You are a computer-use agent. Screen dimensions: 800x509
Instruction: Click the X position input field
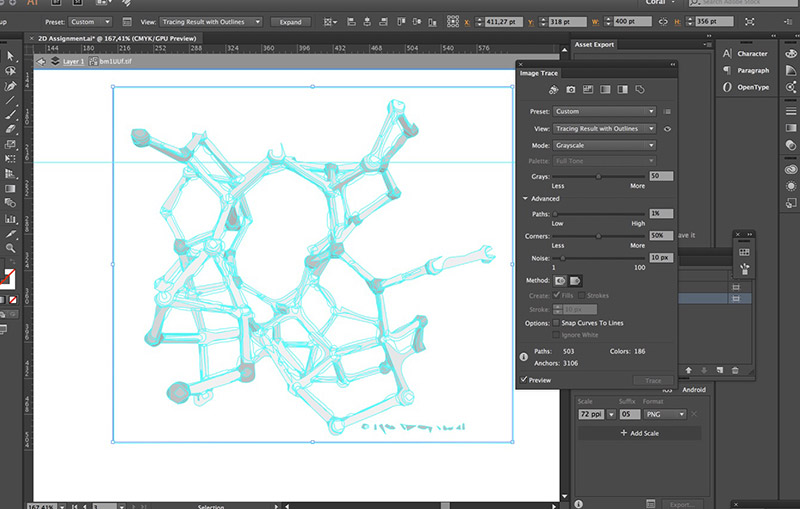(503, 22)
